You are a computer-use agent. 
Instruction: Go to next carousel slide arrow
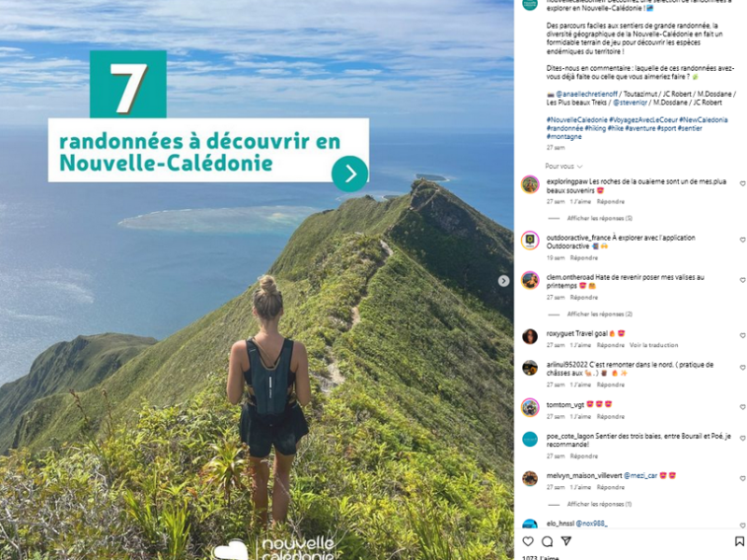(x=503, y=281)
